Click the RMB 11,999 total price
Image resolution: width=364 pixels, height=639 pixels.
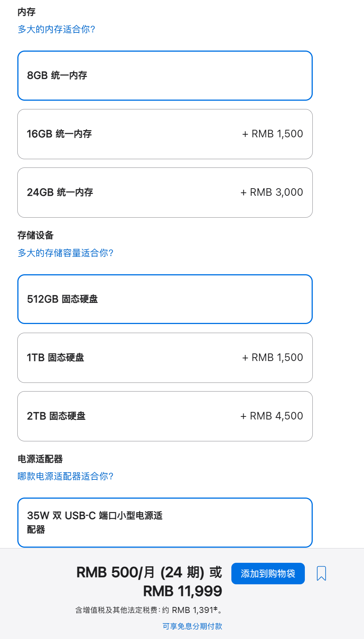tap(183, 591)
